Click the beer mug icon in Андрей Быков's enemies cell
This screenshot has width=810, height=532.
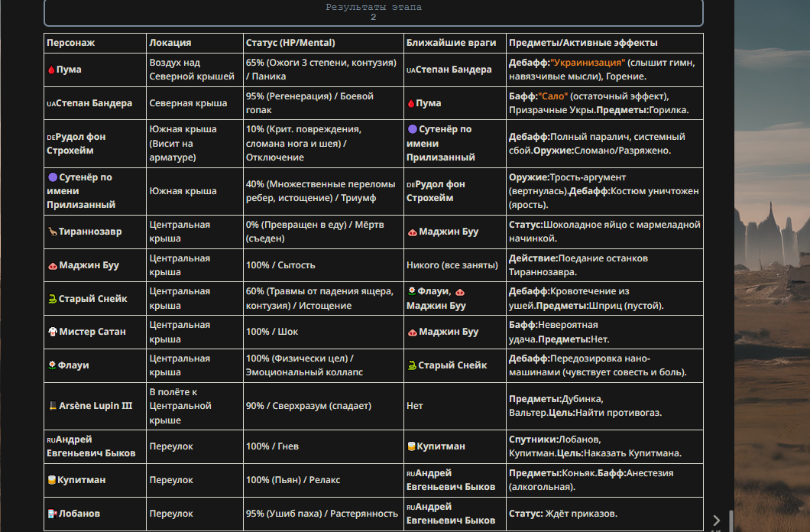click(x=411, y=446)
